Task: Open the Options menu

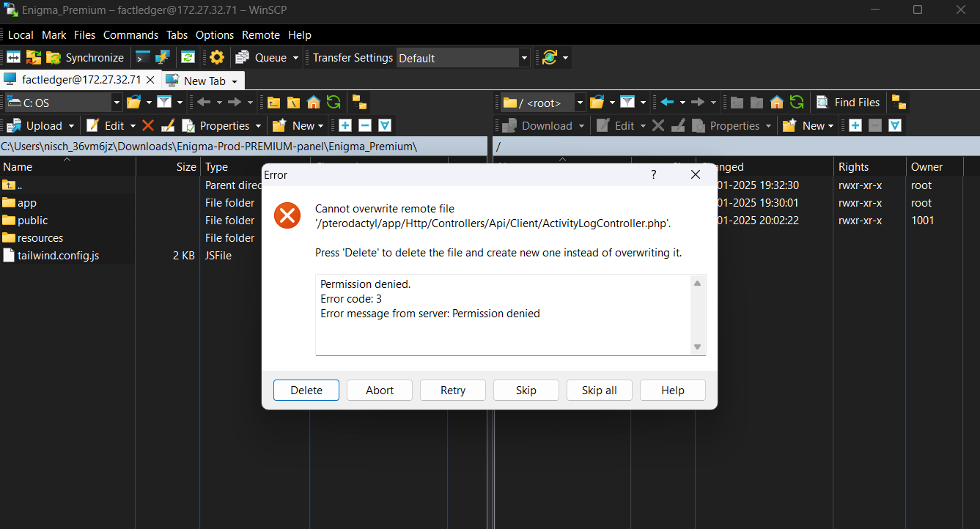Action: click(x=215, y=34)
